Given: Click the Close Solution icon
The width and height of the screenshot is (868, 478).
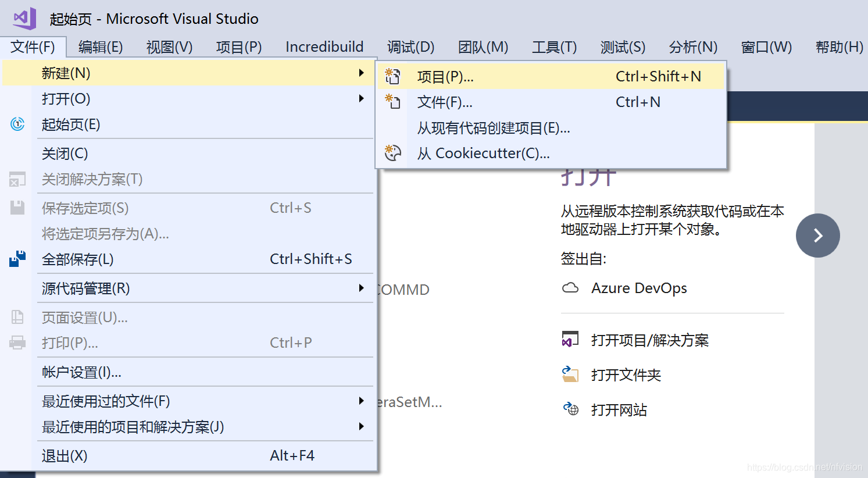Looking at the screenshot, I should pos(17,179).
